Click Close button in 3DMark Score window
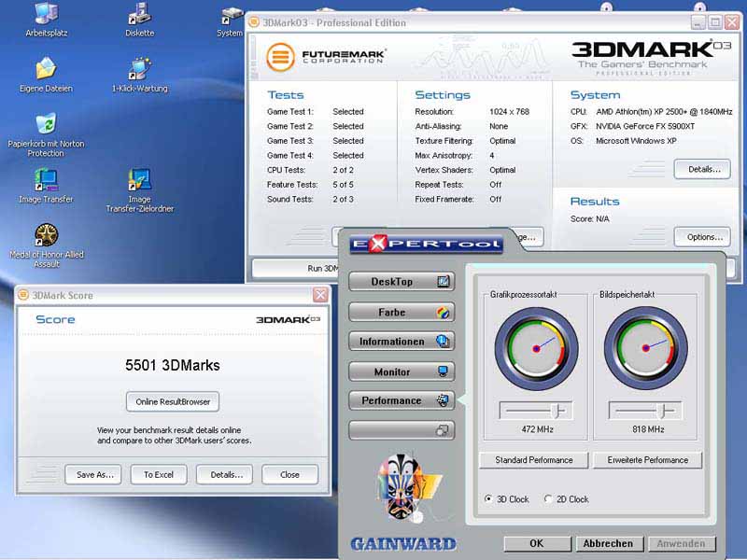Image resolution: width=747 pixels, height=560 pixels. (x=289, y=475)
